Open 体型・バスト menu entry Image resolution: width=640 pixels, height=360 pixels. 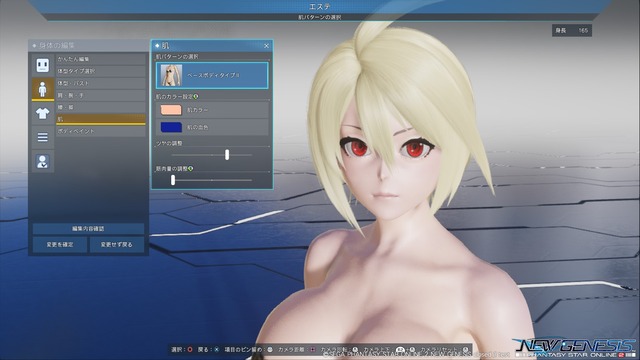(x=101, y=83)
